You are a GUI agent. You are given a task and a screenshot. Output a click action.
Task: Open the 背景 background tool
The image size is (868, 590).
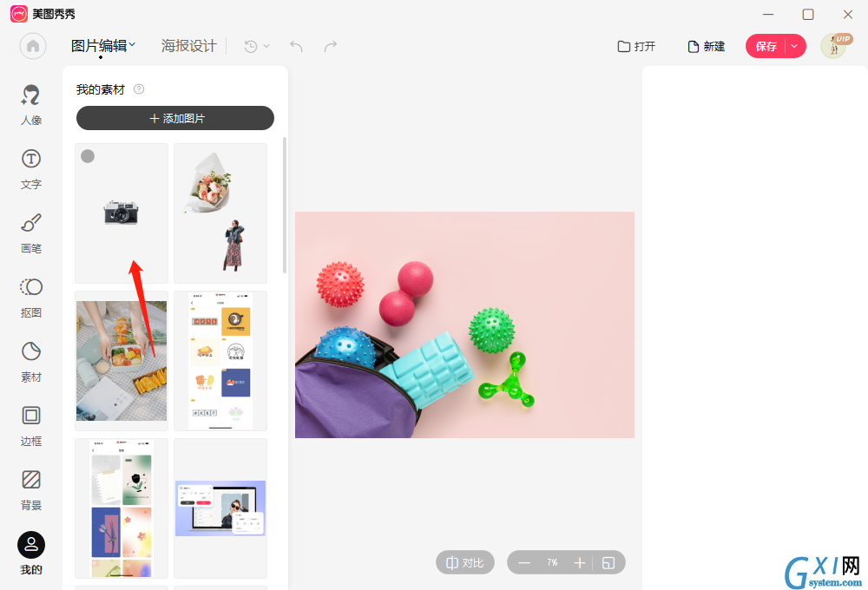click(x=31, y=490)
